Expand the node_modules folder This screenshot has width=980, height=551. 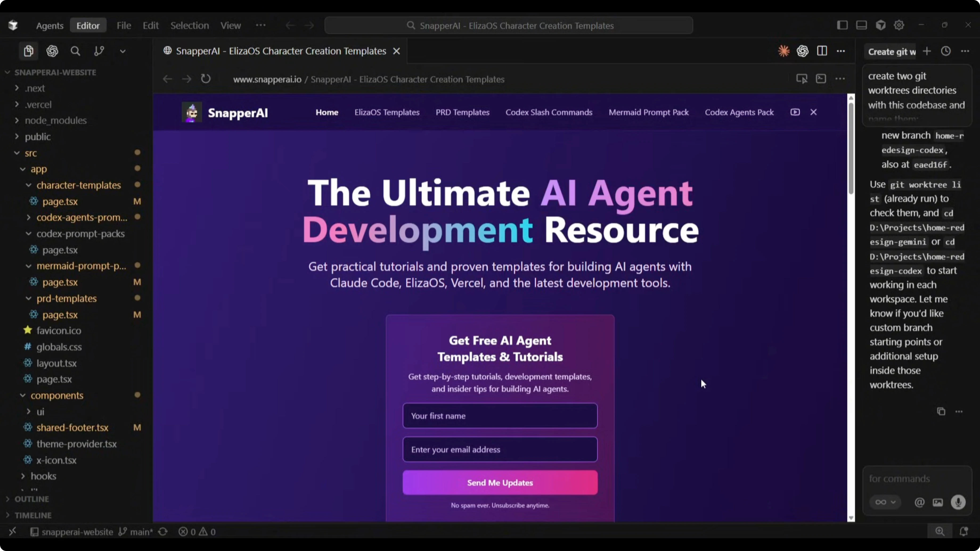coord(56,121)
